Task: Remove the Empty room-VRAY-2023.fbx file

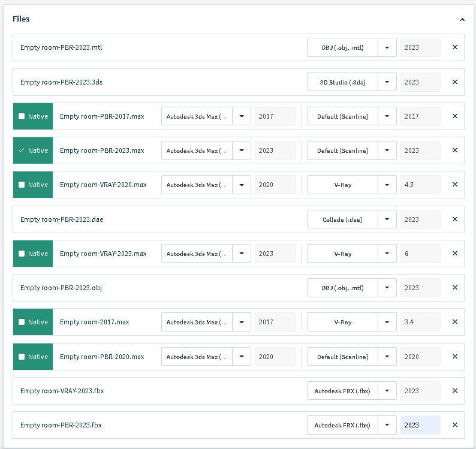Action: 454,391
